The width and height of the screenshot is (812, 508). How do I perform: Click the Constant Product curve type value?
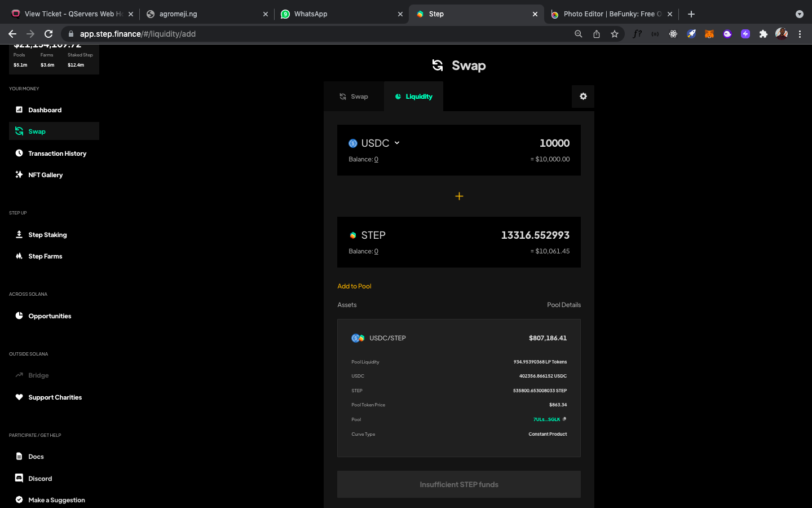pyautogui.click(x=548, y=434)
